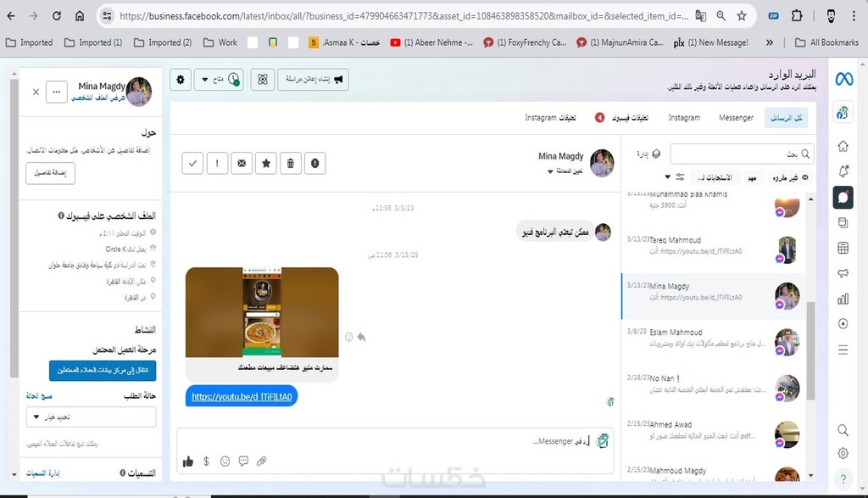React to the video message with the smiley
The width and height of the screenshot is (868, 498).
[348, 337]
